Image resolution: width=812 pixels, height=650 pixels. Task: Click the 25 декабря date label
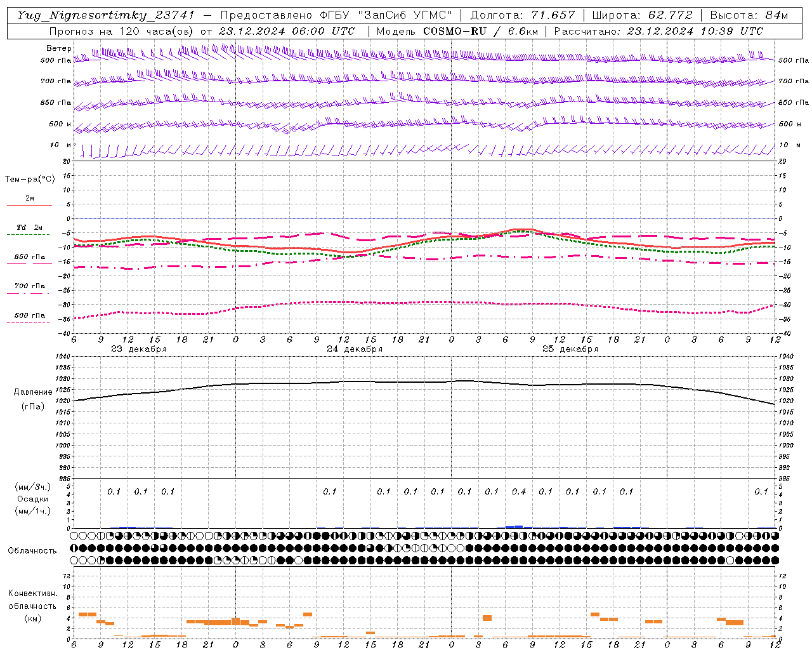[x=570, y=349]
